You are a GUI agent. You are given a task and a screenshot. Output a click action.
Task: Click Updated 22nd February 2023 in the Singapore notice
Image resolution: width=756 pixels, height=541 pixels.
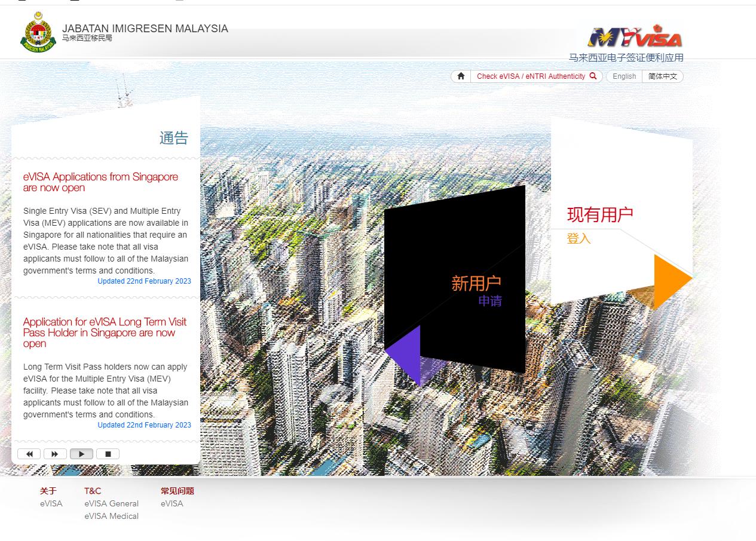144,281
